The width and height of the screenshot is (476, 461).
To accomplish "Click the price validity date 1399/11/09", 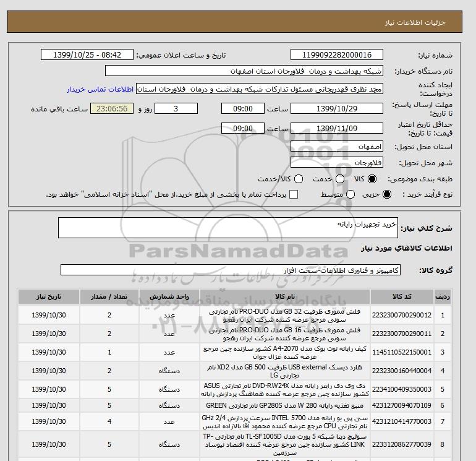I will 337,128.
